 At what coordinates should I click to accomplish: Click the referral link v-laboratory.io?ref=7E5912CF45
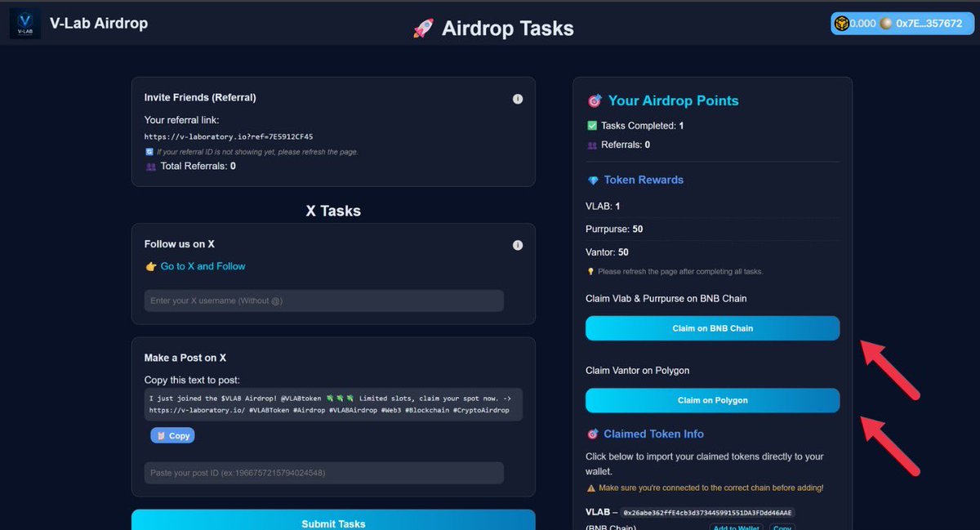coord(229,136)
